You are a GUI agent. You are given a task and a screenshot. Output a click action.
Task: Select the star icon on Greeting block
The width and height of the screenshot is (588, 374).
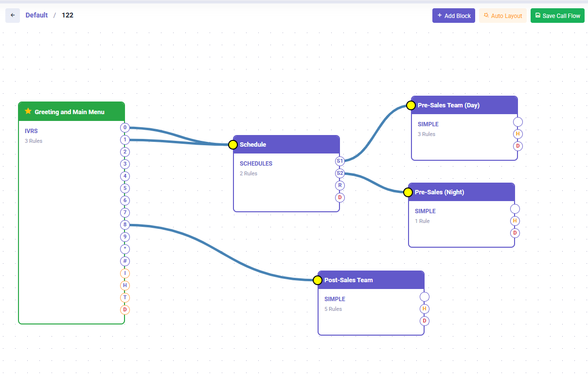pos(28,111)
